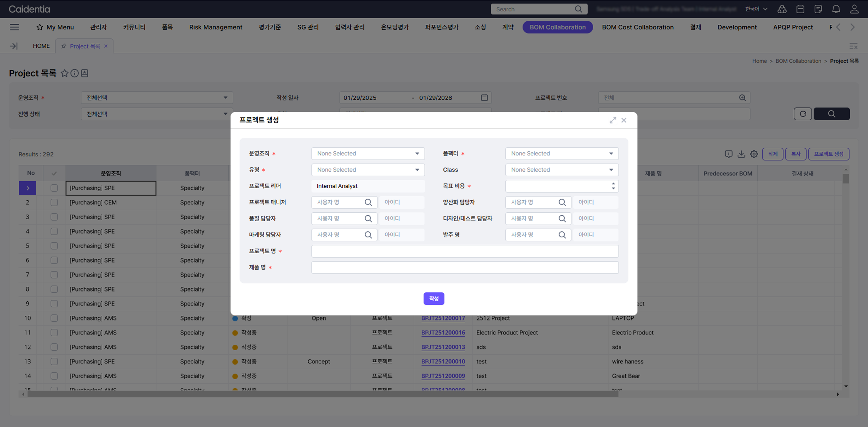
Task: Select the row 13 checkbox
Action: click(x=54, y=361)
